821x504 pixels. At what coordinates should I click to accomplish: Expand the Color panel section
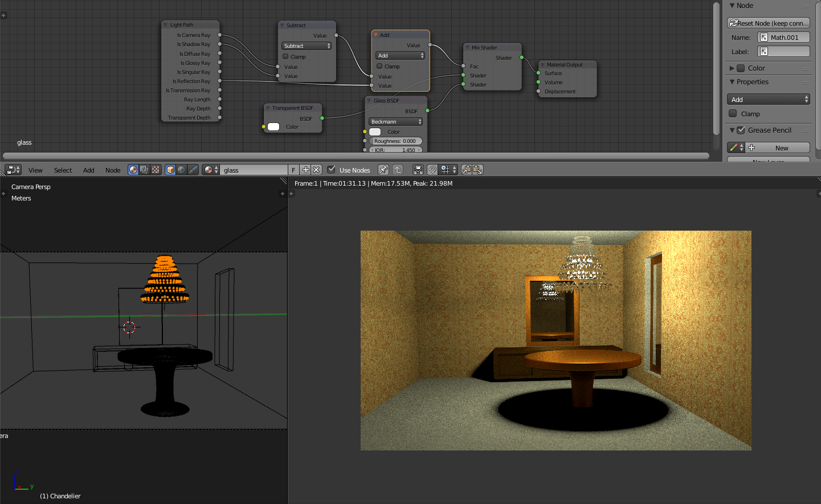pos(732,68)
